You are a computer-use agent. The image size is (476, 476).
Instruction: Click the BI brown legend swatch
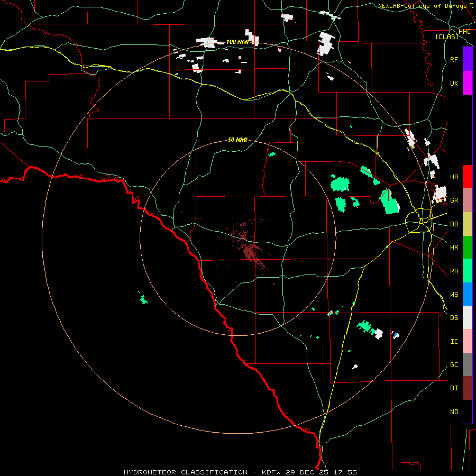click(467, 388)
